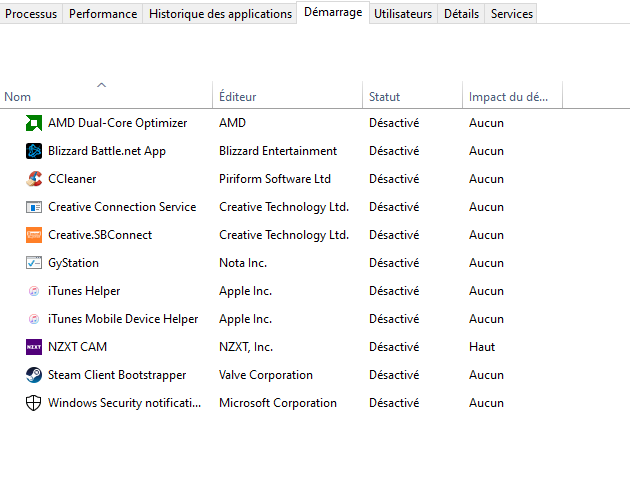The image size is (630, 501).
Task: Sort by the Éditeur column header
Action: tap(287, 95)
